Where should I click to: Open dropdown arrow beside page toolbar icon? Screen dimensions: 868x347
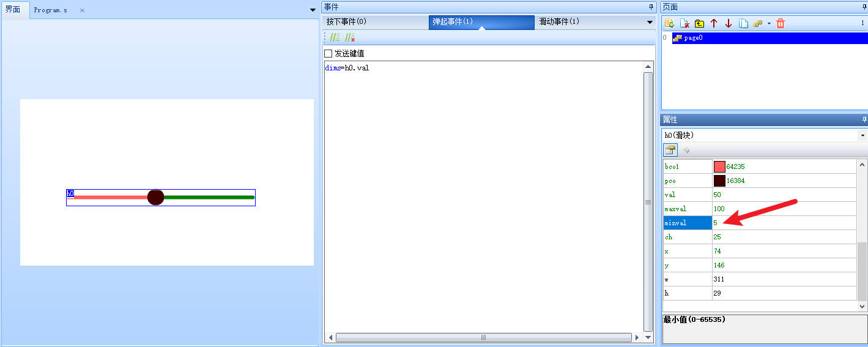coord(769,23)
